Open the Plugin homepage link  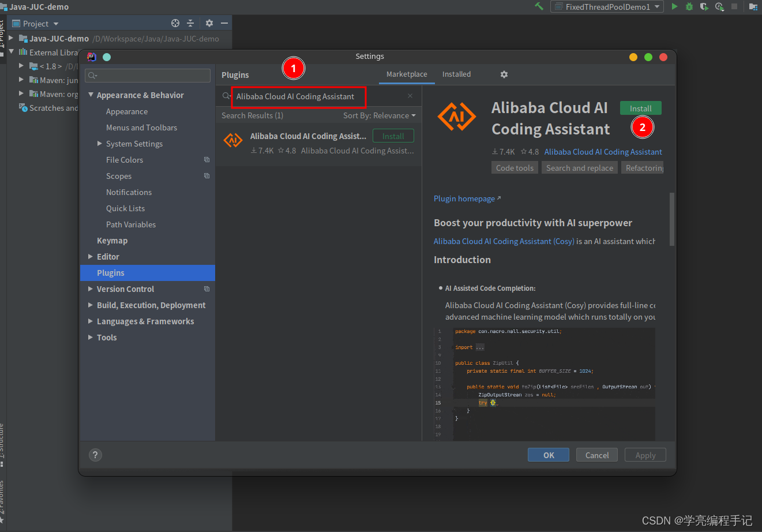point(464,198)
